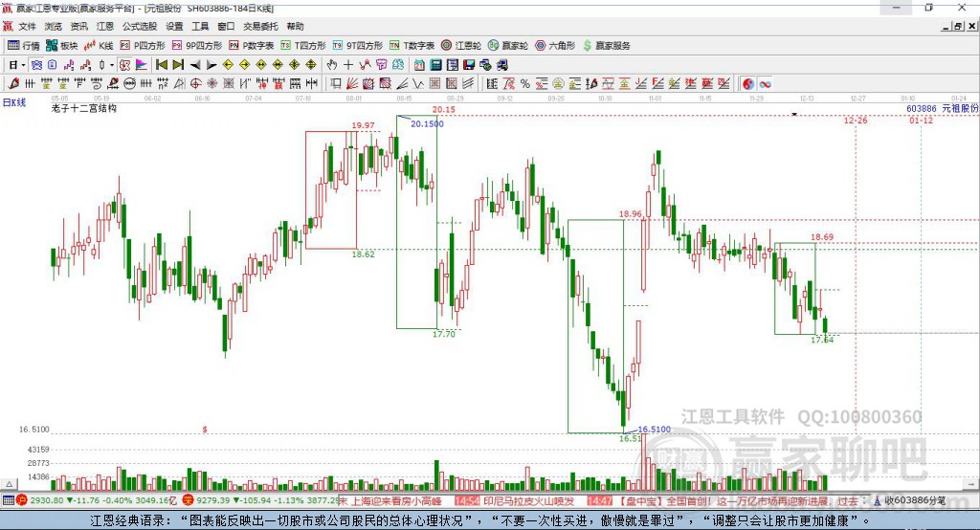Click the 20.1500 price annotation

point(427,123)
